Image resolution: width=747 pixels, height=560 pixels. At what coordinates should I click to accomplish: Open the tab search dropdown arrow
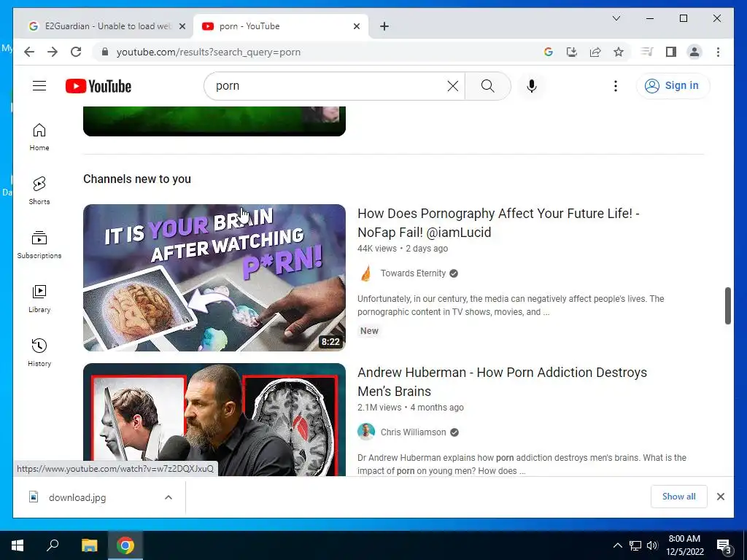616,18
